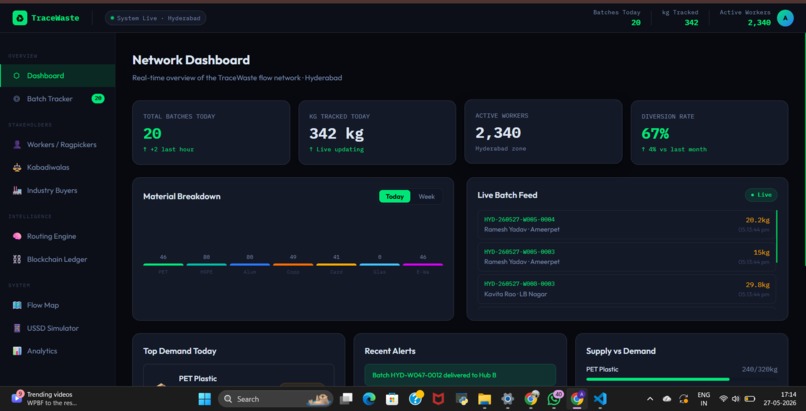Show hidden system tray icons
This screenshot has height=411, width=806.
tap(650, 399)
